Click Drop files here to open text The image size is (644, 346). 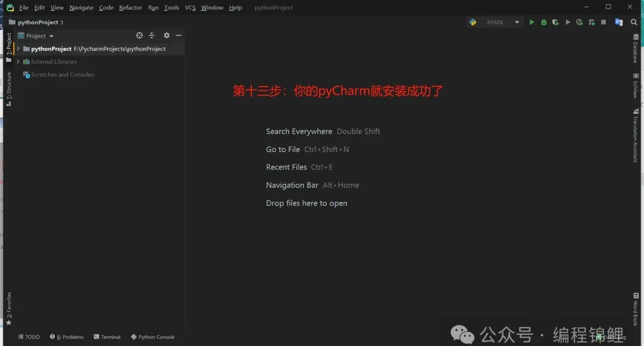tap(306, 203)
